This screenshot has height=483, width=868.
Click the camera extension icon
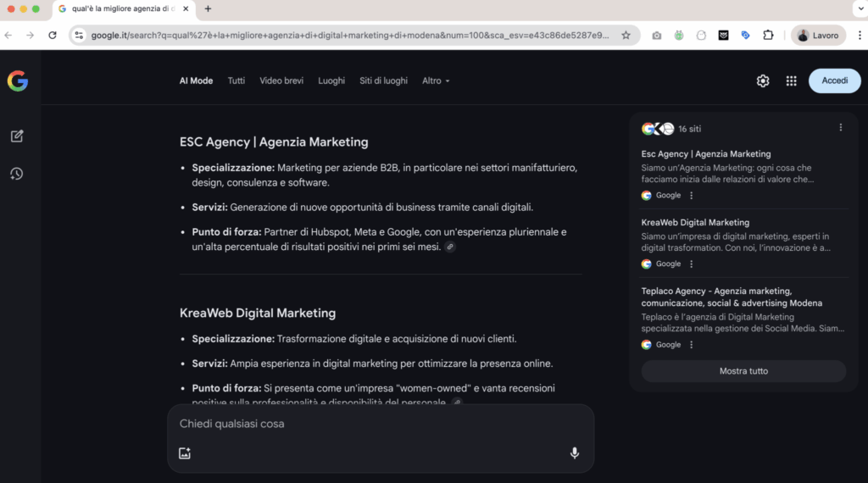pyautogui.click(x=657, y=36)
